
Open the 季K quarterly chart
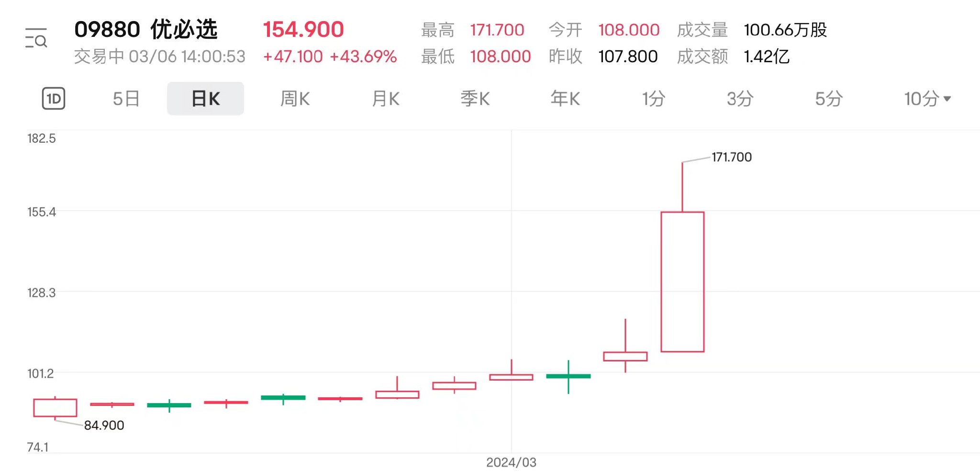coord(475,99)
